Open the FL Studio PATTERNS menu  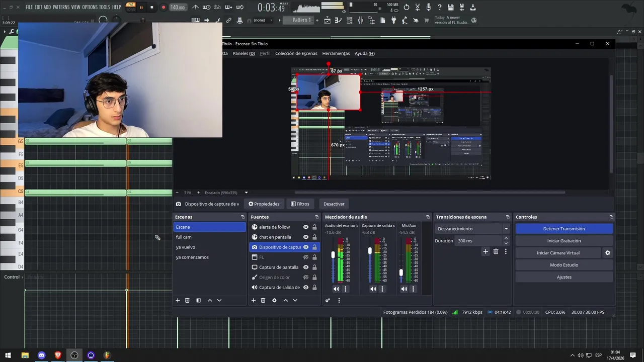click(x=61, y=7)
